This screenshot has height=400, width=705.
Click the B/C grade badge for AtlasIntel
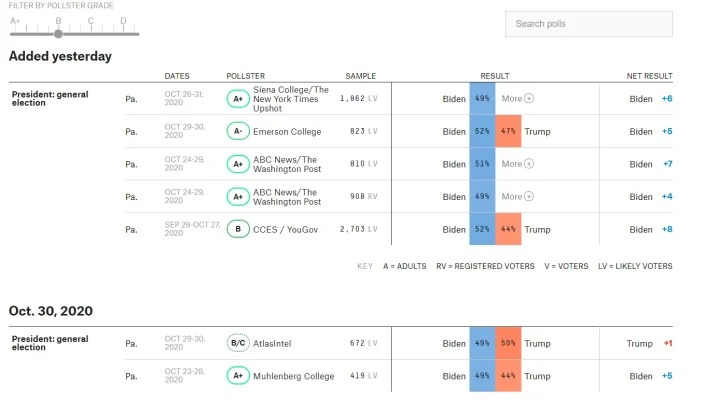[238, 344]
